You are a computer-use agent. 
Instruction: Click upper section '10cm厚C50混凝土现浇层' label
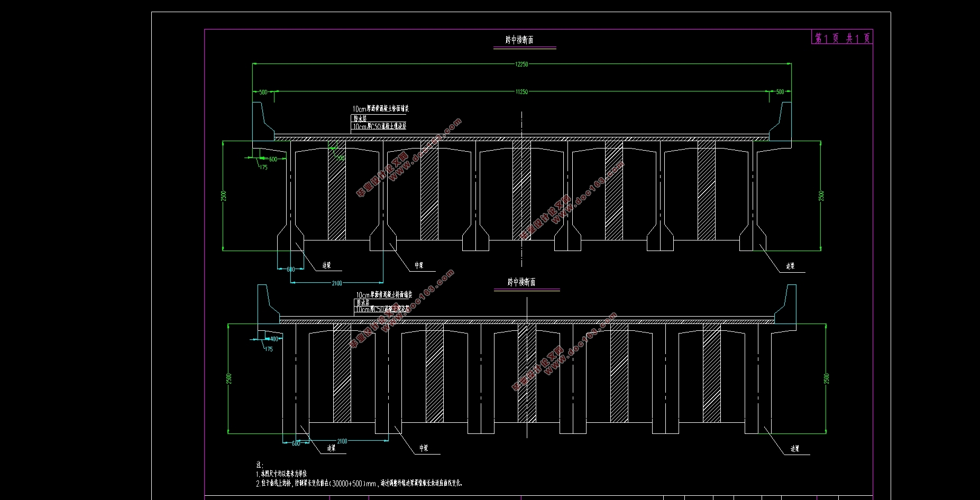point(380,127)
